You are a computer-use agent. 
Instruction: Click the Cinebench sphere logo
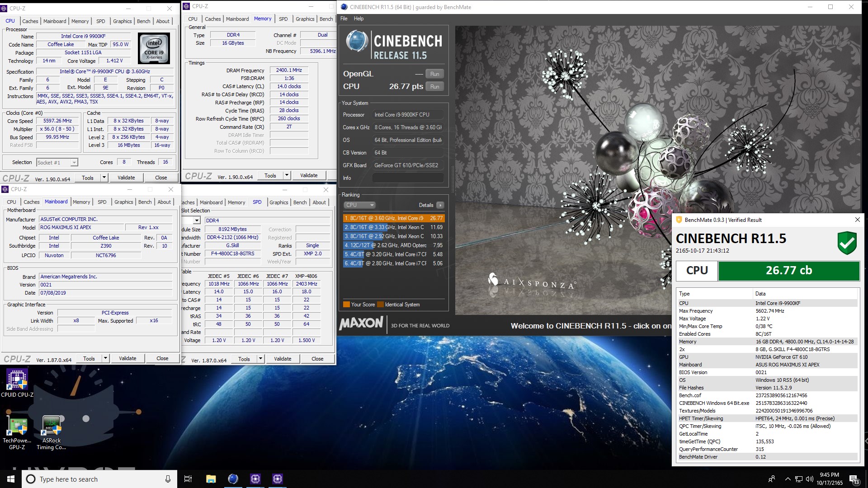click(x=357, y=41)
